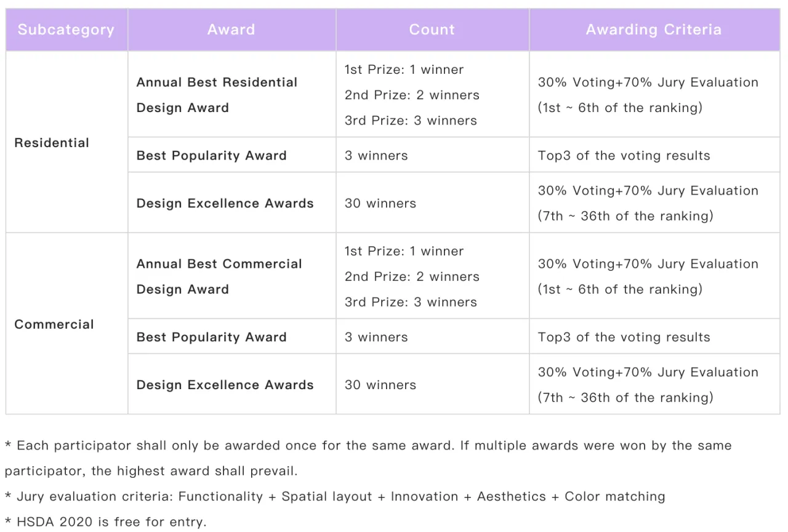Click the Awarding Criteria column header
Viewport: 788px width, 532px height.
point(653,30)
